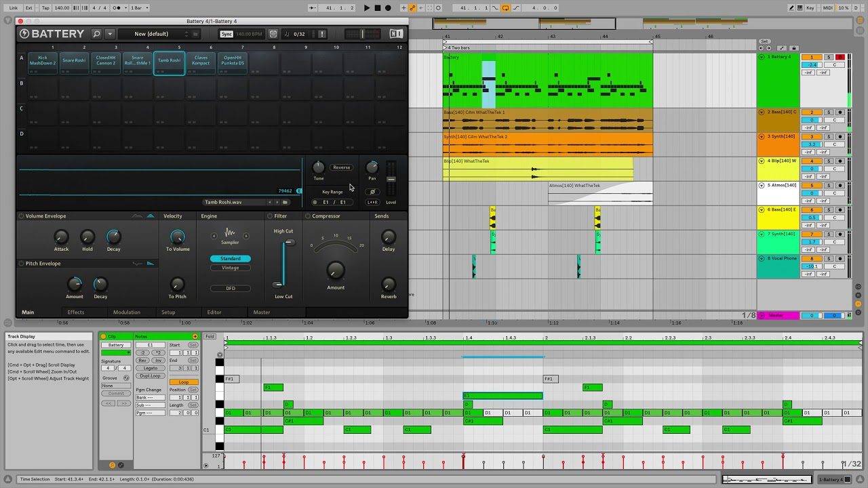Open the Battery search magnifier
The height and width of the screenshot is (488, 868).
pyautogui.click(x=96, y=34)
